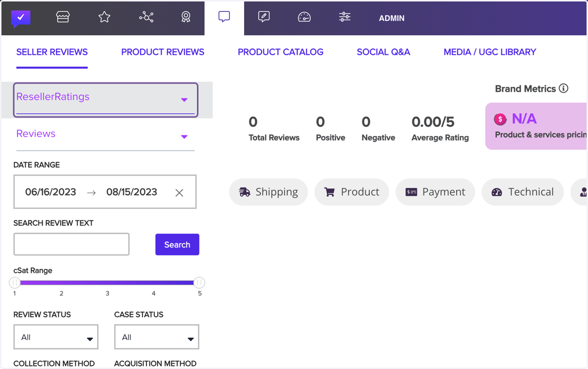The width and height of the screenshot is (588, 369).
Task: Go to Social Q&A tab
Action: [383, 52]
